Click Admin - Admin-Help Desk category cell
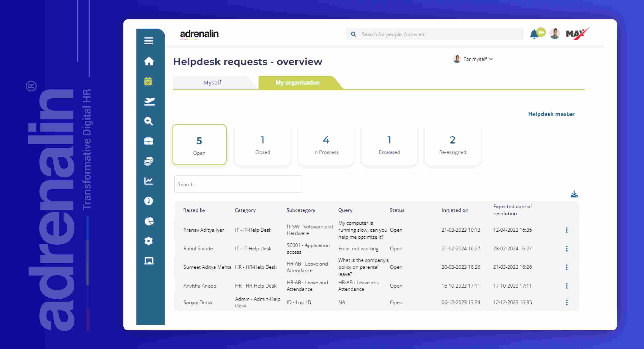The image size is (644, 349). click(x=257, y=302)
